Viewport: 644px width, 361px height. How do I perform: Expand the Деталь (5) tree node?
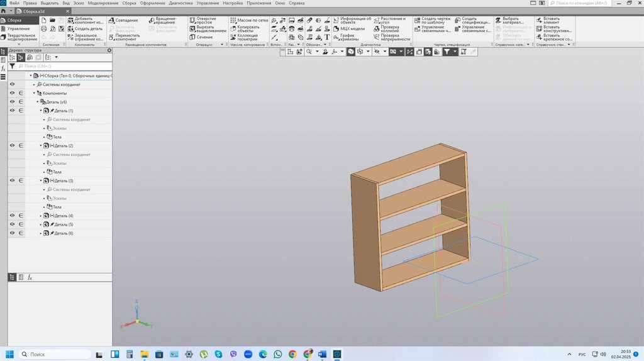(x=41, y=225)
